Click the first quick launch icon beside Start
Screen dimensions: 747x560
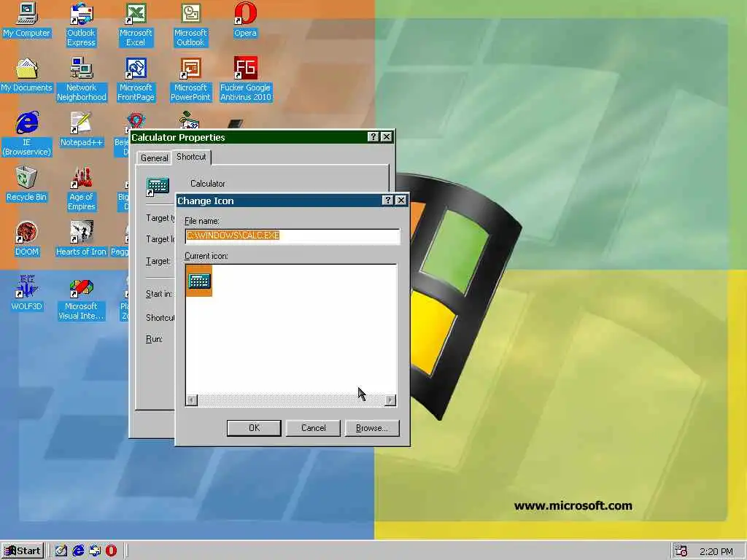61,551
